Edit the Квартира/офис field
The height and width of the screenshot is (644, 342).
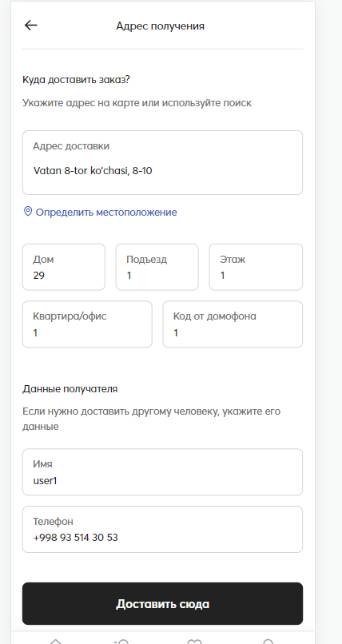(x=87, y=324)
